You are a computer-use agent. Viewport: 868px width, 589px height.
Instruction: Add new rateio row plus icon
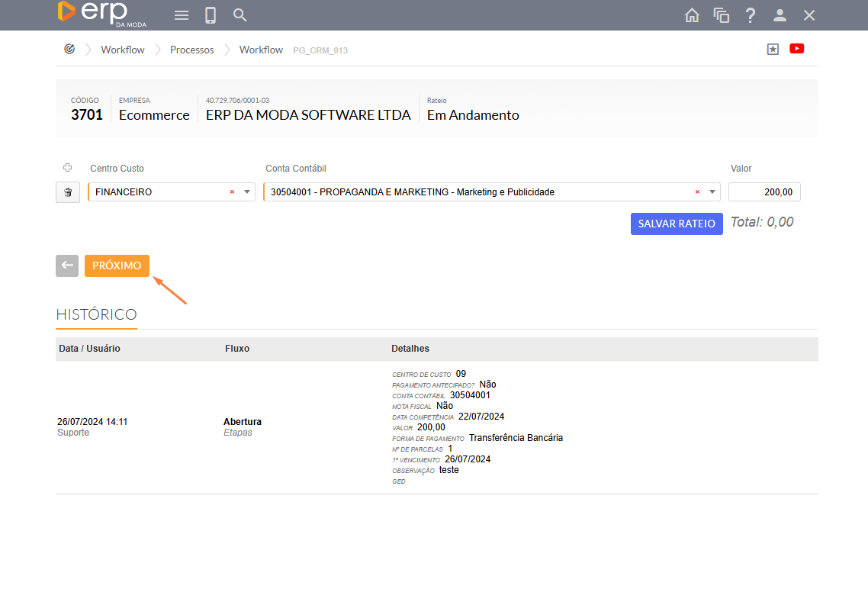click(x=67, y=168)
